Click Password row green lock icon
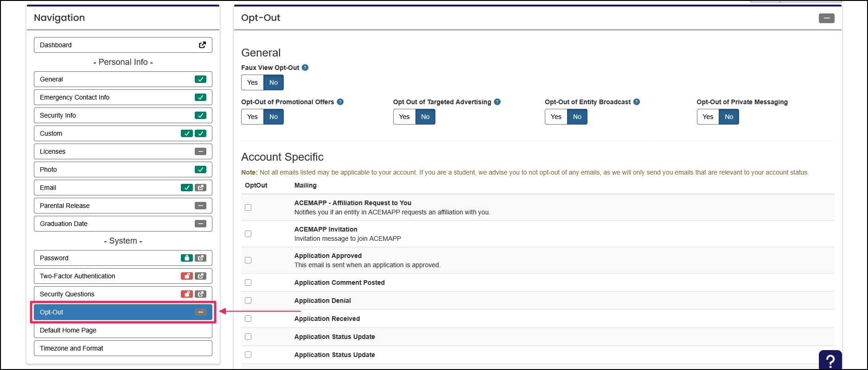Viewport: 868px width, 370px height. pos(186,258)
